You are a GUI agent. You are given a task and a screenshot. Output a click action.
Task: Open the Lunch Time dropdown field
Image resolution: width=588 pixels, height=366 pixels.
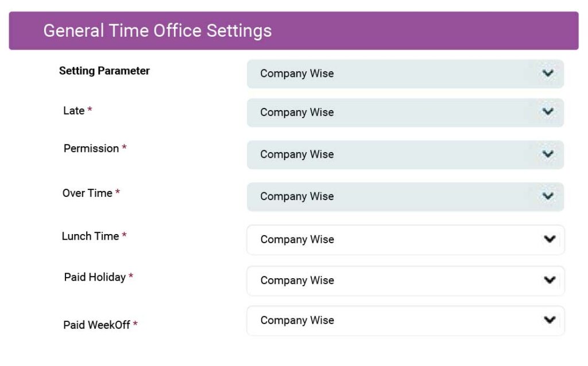(x=405, y=240)
